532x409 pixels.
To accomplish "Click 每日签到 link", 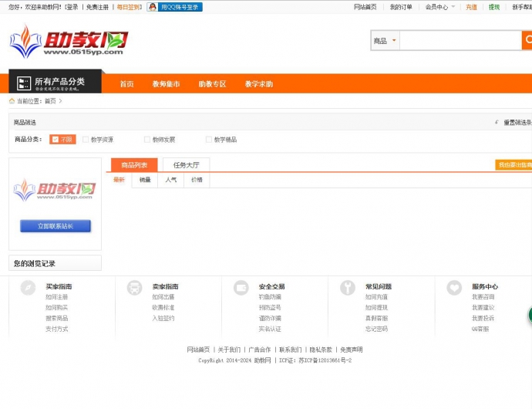I will coord(128,7).
